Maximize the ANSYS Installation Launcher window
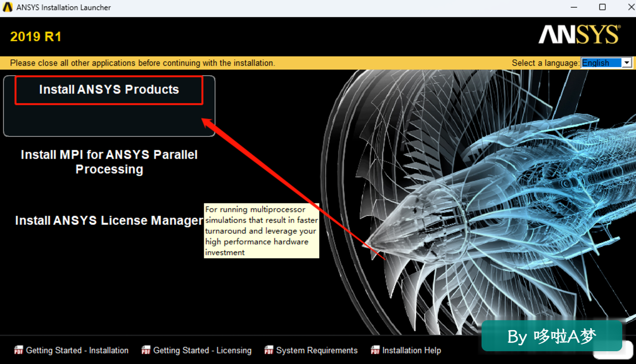Image resolution: width=636 pixels, height=364 pixels. pos(603,7)
